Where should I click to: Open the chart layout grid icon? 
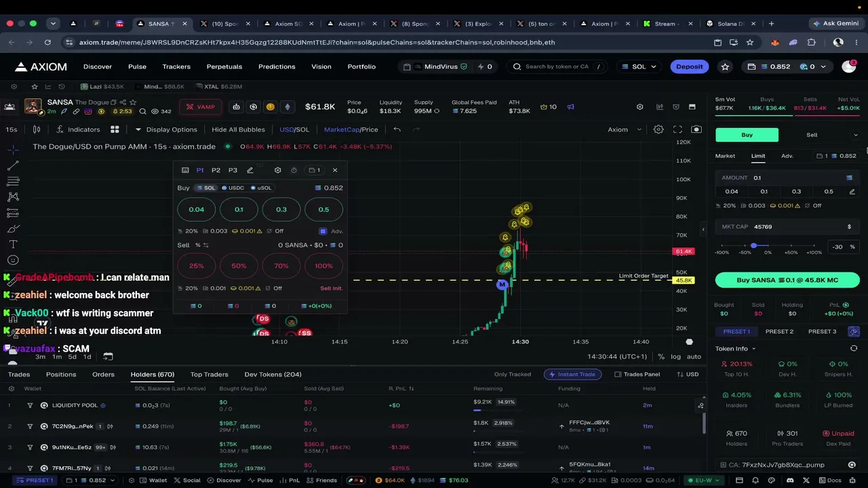[x=115, y=129]
